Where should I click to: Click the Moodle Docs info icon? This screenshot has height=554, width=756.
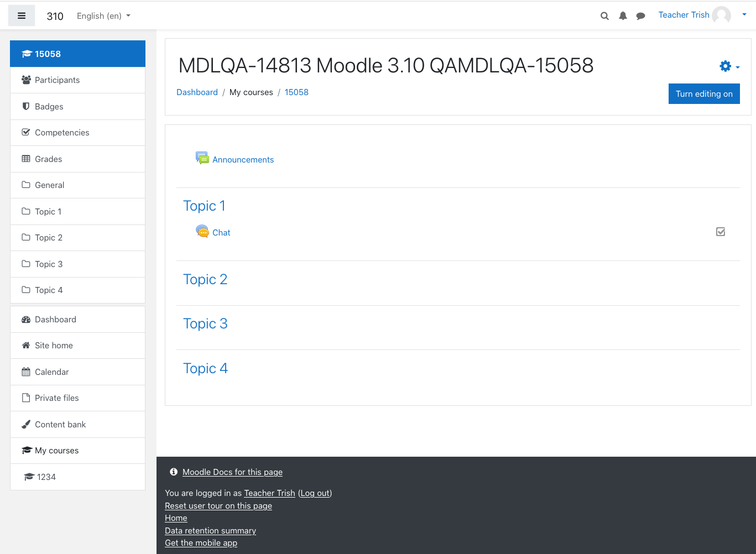pyautogui.click(x=174, y=472)
